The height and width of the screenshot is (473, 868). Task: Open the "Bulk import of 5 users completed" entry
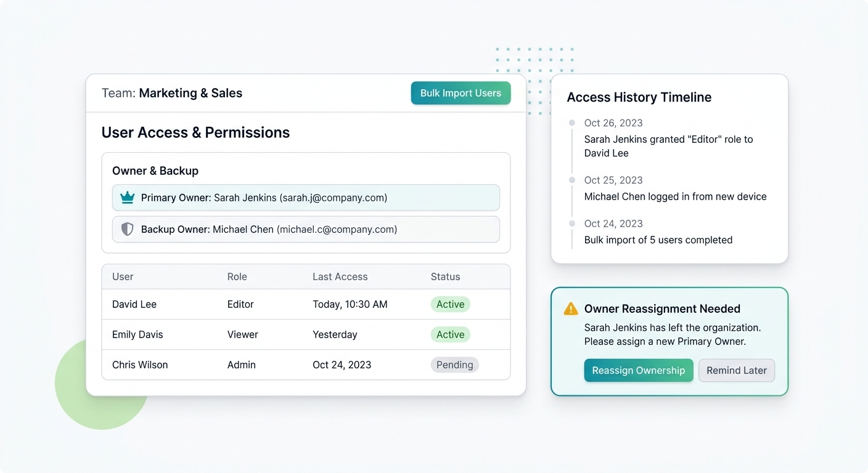[658, 240]
